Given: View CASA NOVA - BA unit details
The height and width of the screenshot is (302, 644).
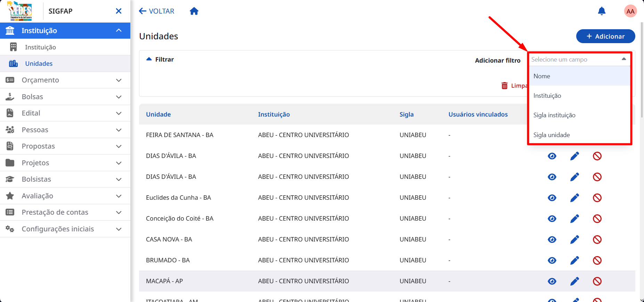Looking at the screenshot, I should 552,239.
